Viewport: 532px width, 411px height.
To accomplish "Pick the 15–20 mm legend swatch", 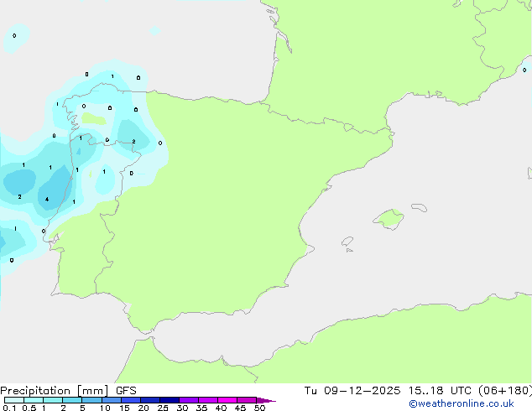I will tap(131, 400).
